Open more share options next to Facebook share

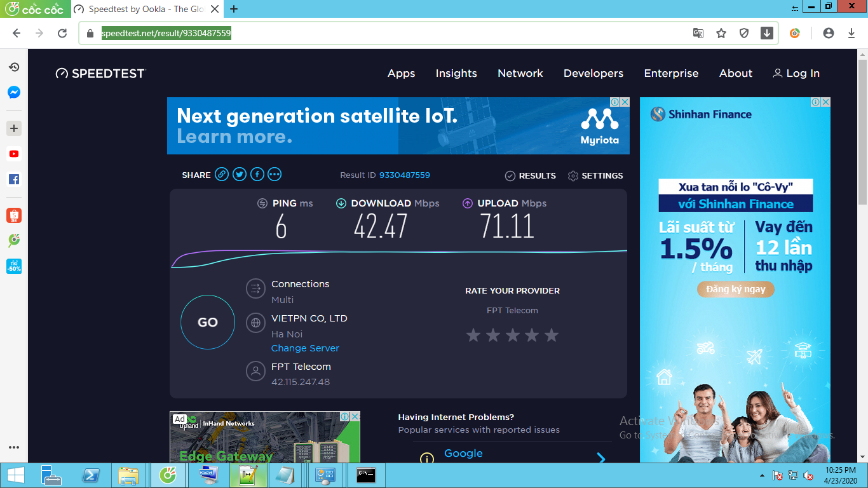tap(275, 174)
